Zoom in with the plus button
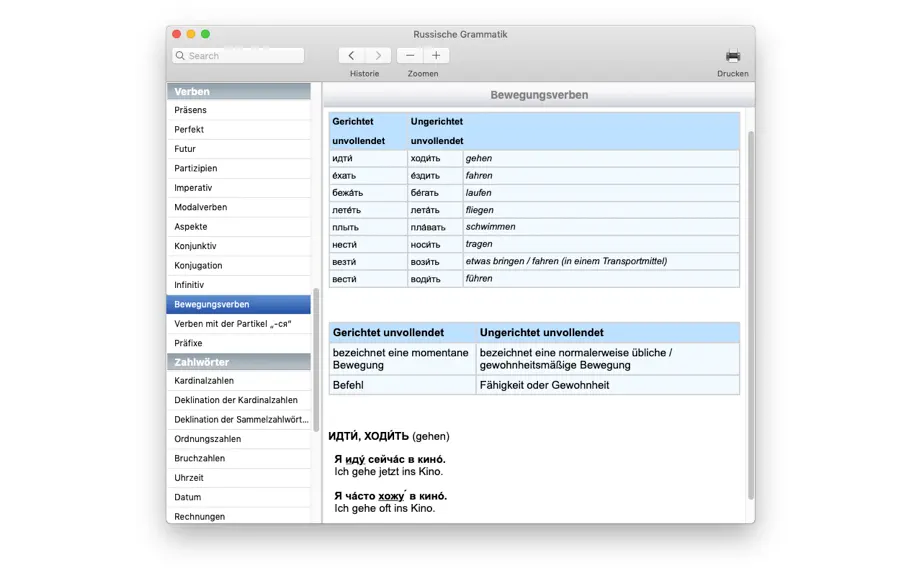Viewport: 922px width, 576px height. pos(436,55)
